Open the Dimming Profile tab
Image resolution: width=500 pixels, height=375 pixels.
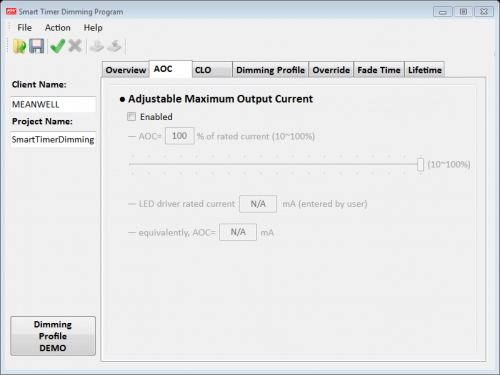(270, 70)
